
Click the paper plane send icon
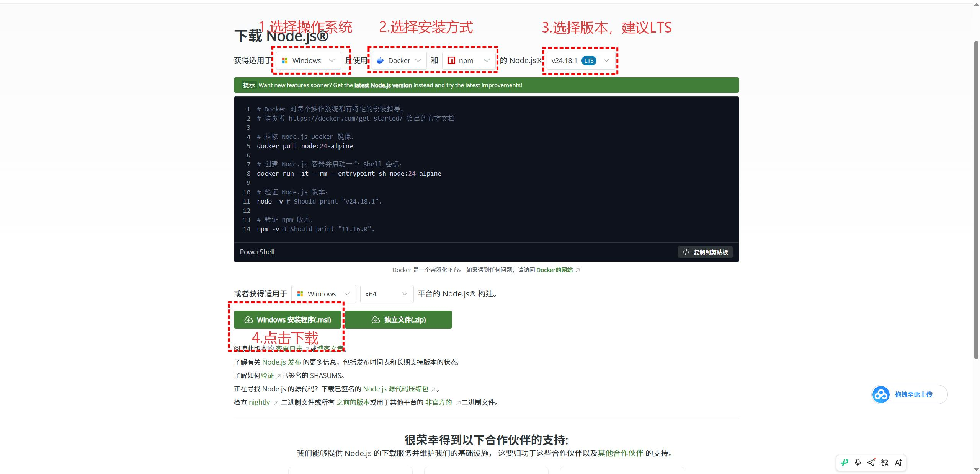(x=871, y=463)
